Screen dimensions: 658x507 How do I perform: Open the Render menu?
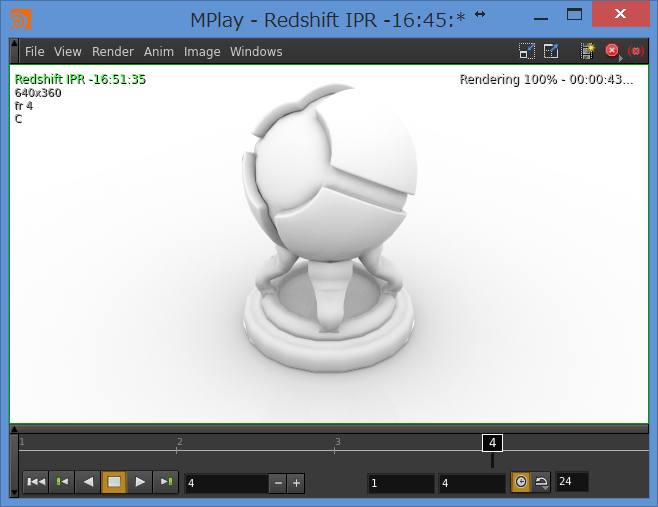(112, 51)
